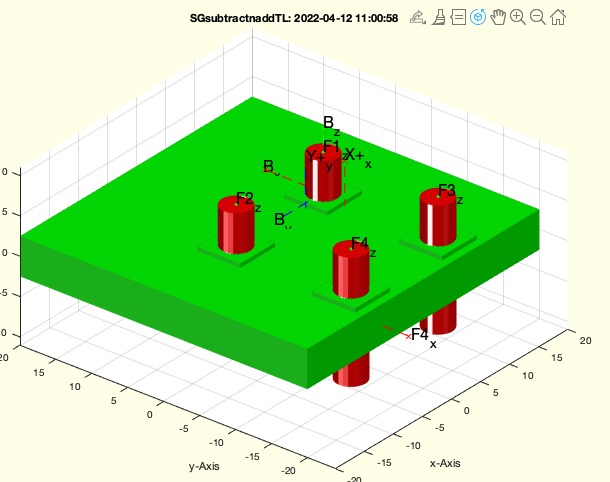
Task: Toggle off the active Rotate 3D tool
Action: click(478, 17)
